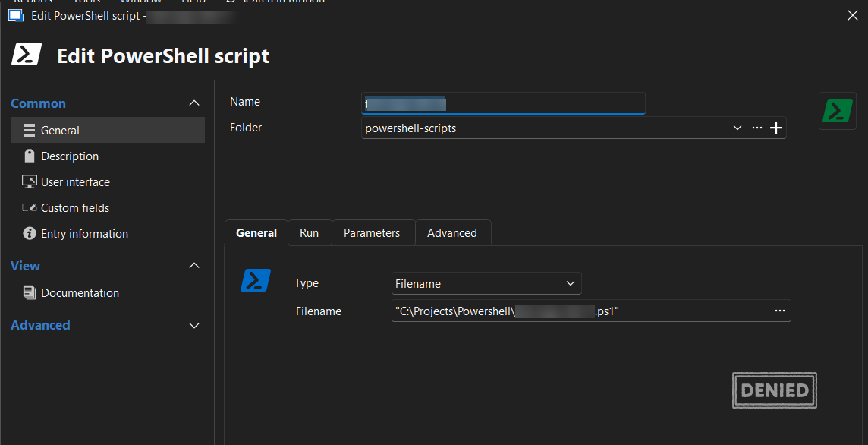Collapse the Common section
868x445 pixels.
(x=194, y=103)
